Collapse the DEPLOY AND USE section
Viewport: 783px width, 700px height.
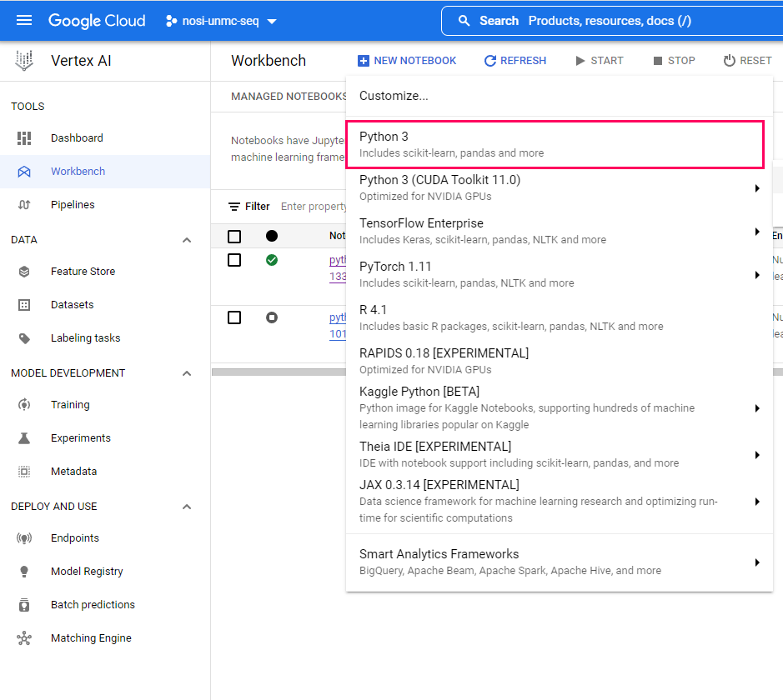click(x=187, y=507)
